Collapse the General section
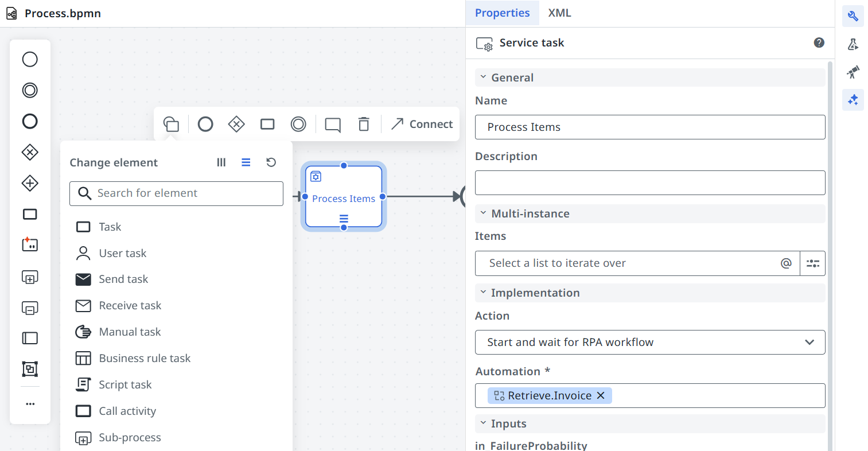This screenshot has height=451, width=868. point(483,77)
